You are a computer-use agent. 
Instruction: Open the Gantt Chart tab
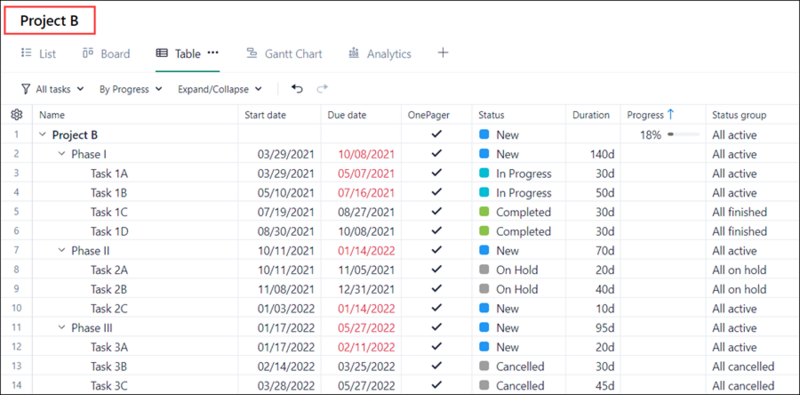pos(284,54)
